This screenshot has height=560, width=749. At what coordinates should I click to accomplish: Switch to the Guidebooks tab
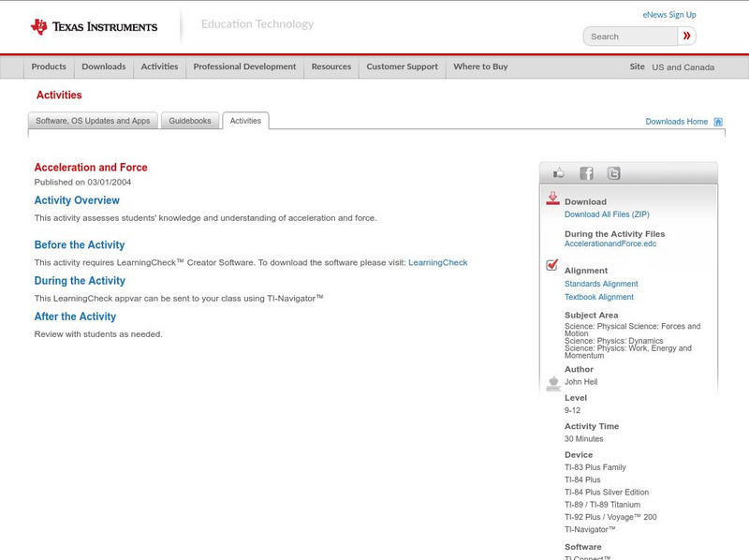pos(188,120)
